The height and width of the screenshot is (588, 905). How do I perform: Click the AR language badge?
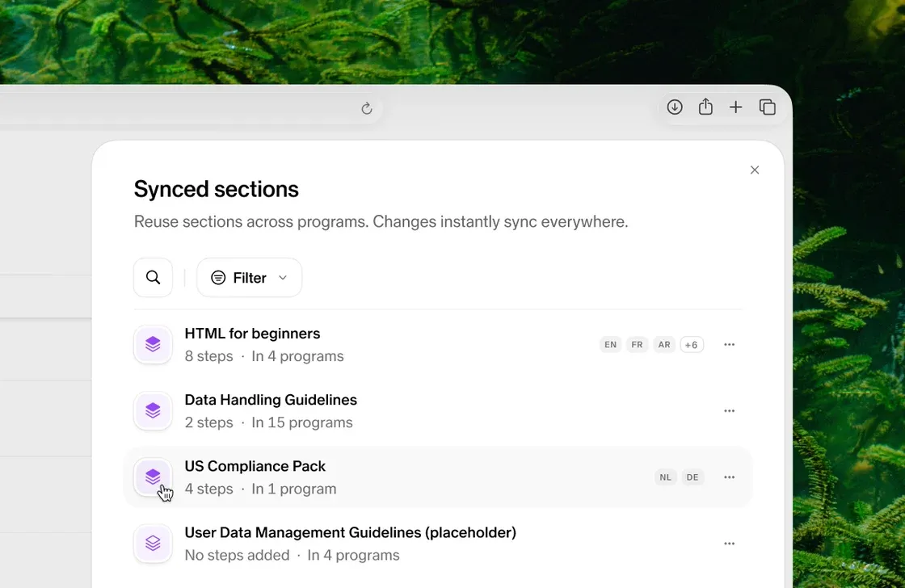pos(664,345)
